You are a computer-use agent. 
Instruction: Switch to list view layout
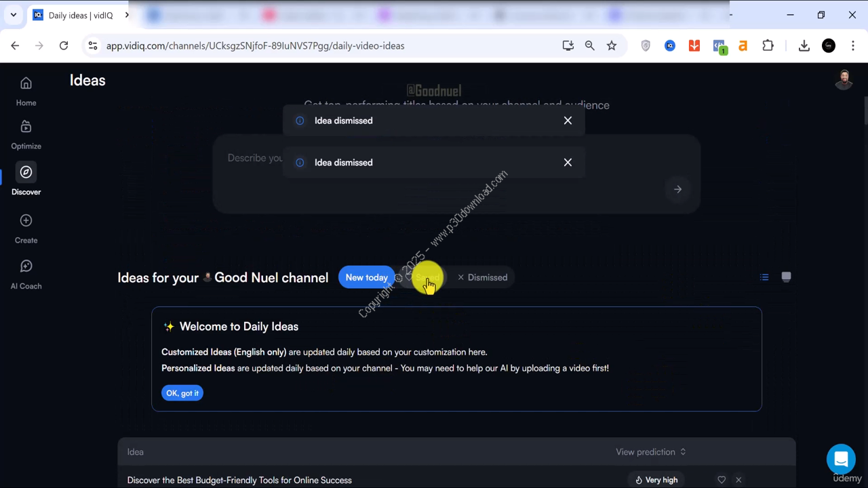pyautogui.click(x=764, y=277)
